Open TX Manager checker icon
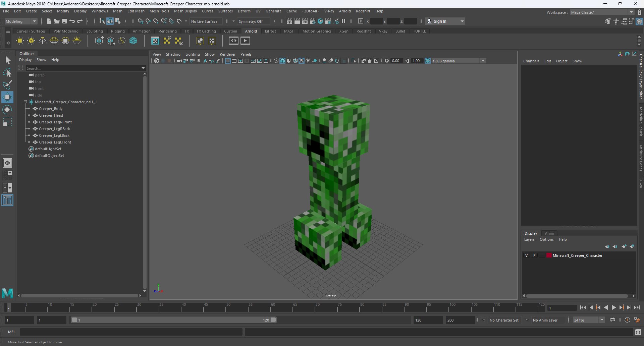644x346 pixels. coord(155,41)
